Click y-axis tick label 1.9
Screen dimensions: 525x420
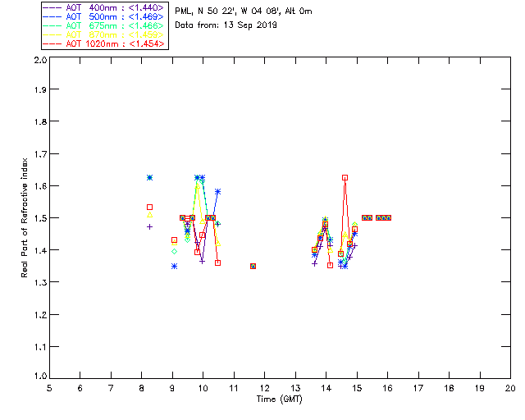pyautogui.click(x=40, y=89)
